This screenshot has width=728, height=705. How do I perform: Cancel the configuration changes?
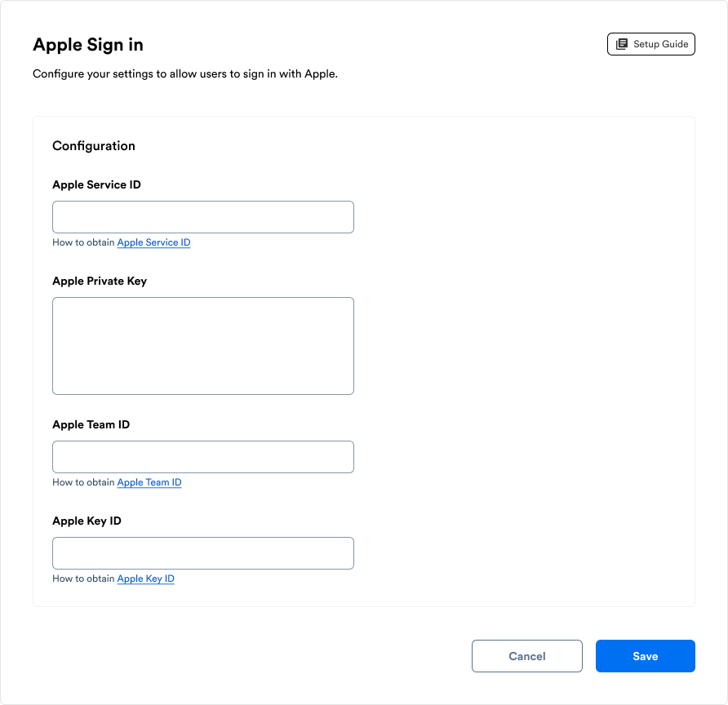tap(526, 656)
